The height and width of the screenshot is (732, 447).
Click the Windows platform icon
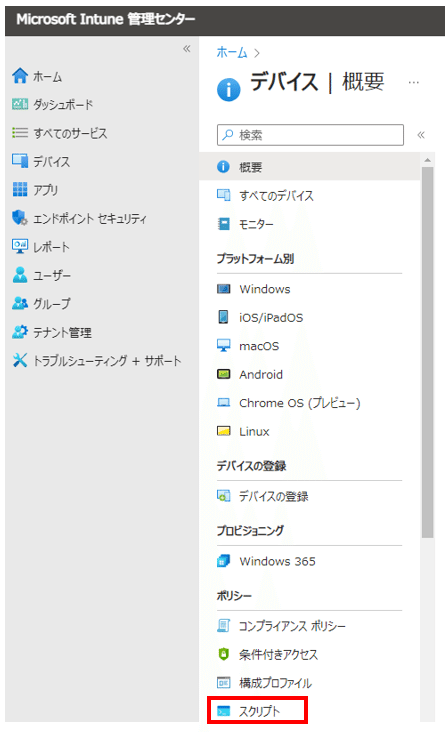[x=224, y=289]
